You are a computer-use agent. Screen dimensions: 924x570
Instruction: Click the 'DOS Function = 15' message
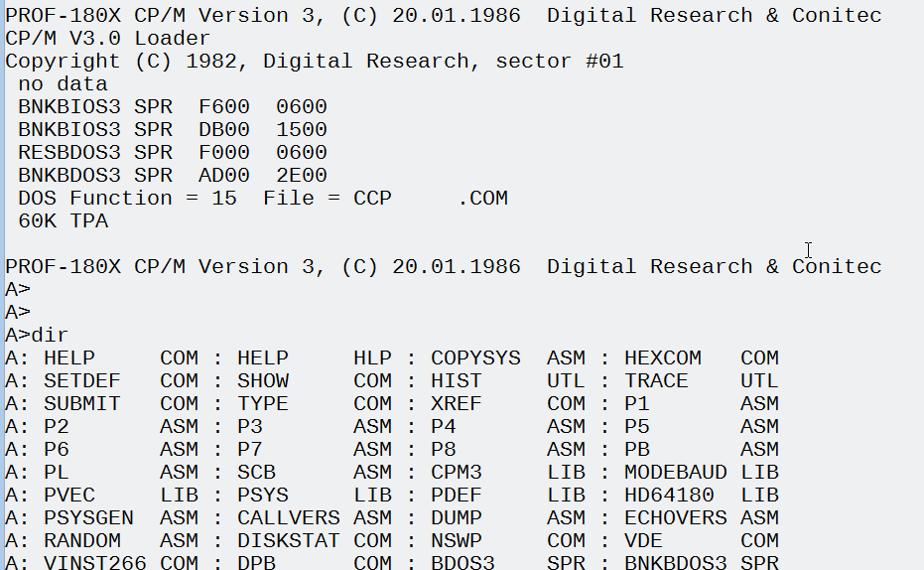(127, 199)
